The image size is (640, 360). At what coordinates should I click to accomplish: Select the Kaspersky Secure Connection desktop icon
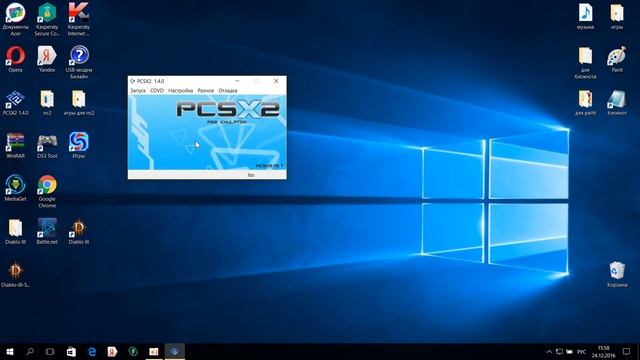point(47,19)
